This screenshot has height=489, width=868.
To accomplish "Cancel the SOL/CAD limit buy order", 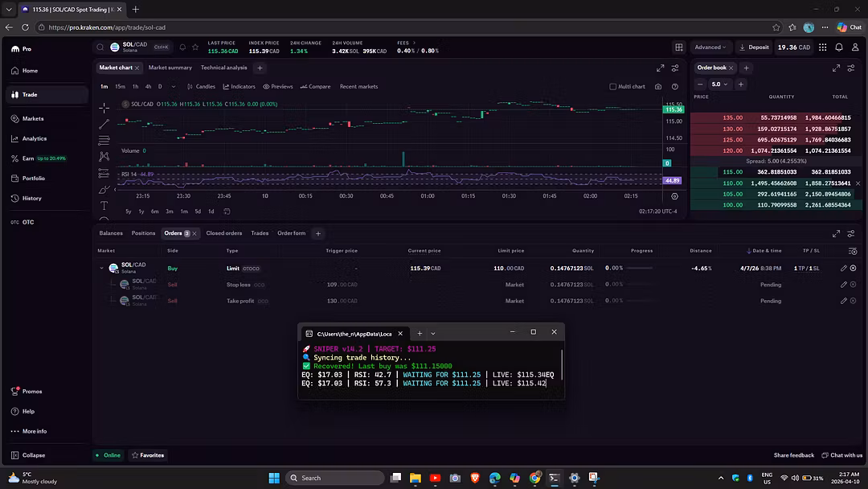I will (853, 268).
